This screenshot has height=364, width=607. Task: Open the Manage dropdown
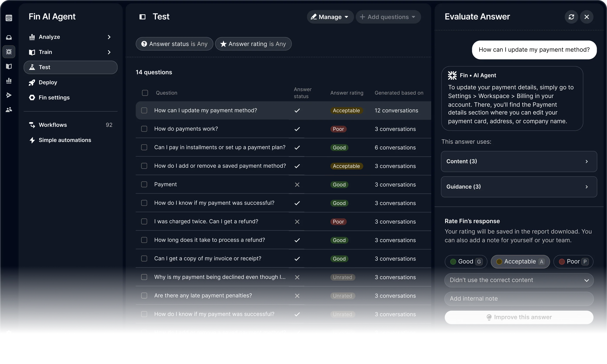[330, 17]
